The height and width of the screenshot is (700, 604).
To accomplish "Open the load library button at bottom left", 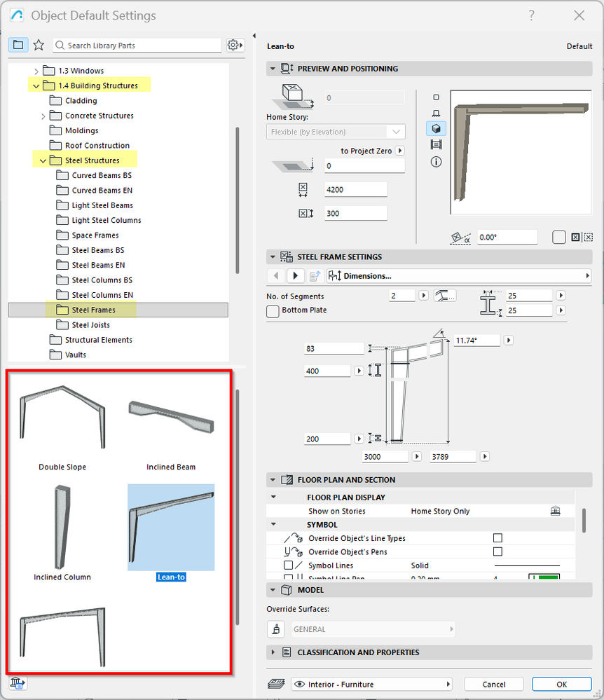I will click(18, 683).
